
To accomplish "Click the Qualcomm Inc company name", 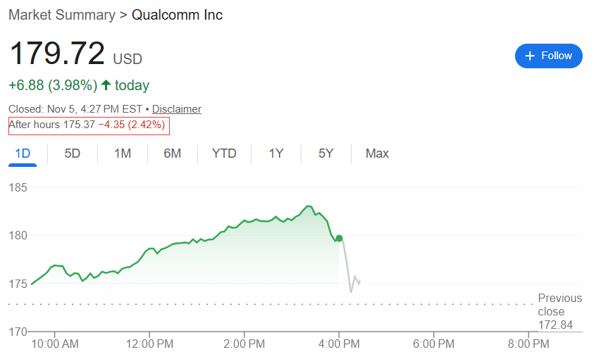I will point(177,15).
